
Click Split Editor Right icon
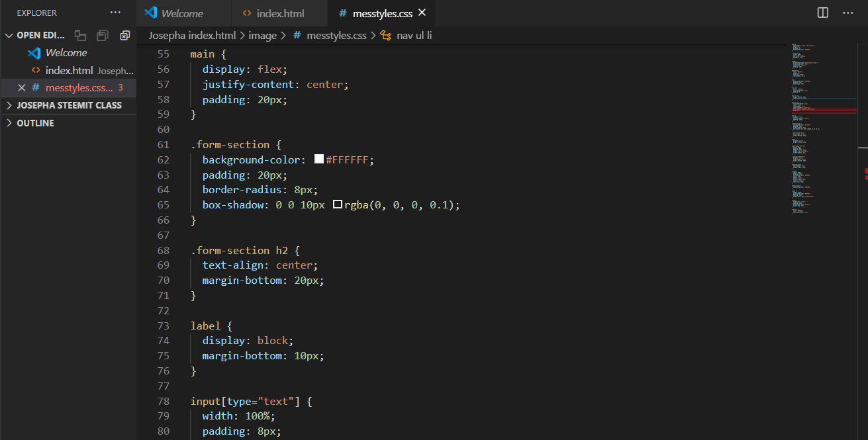pos(823,13)
